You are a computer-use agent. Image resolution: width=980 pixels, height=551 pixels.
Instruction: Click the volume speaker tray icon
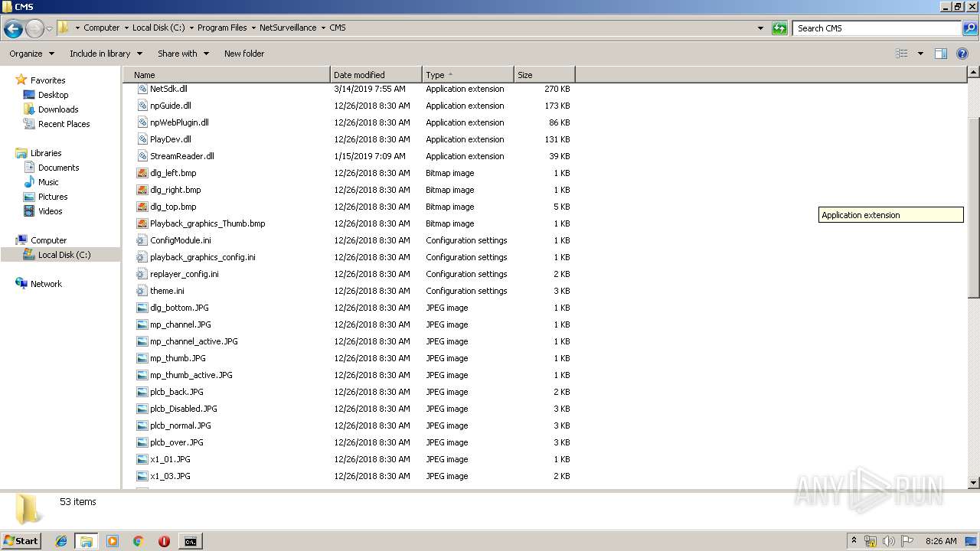pyautogui.click(x=889, y=541)
